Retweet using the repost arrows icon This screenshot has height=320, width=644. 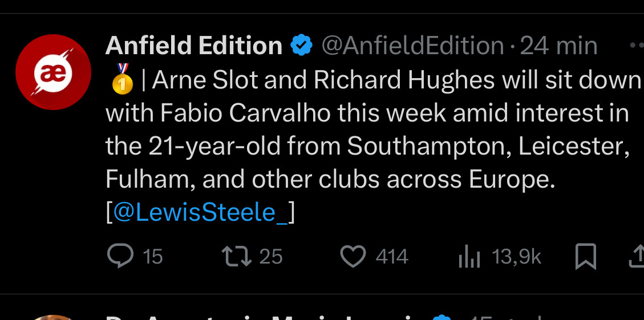(236, 256)
